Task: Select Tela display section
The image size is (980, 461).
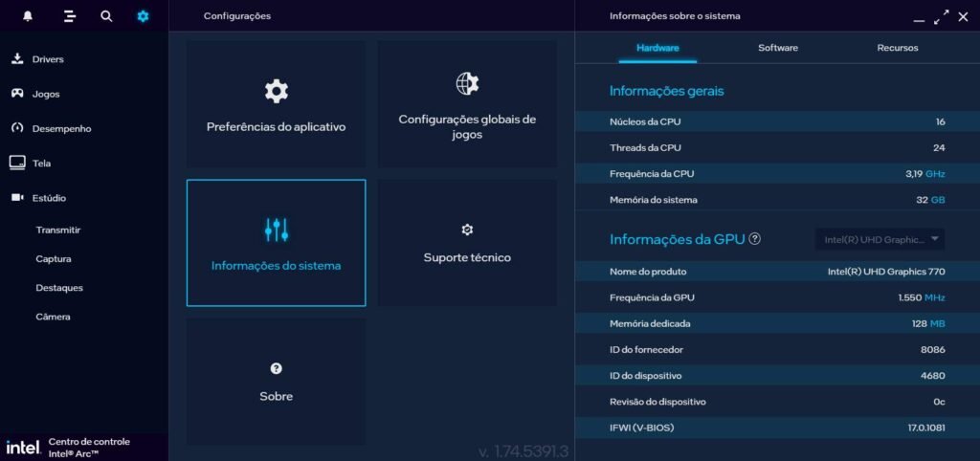Action: pos(41,164)
